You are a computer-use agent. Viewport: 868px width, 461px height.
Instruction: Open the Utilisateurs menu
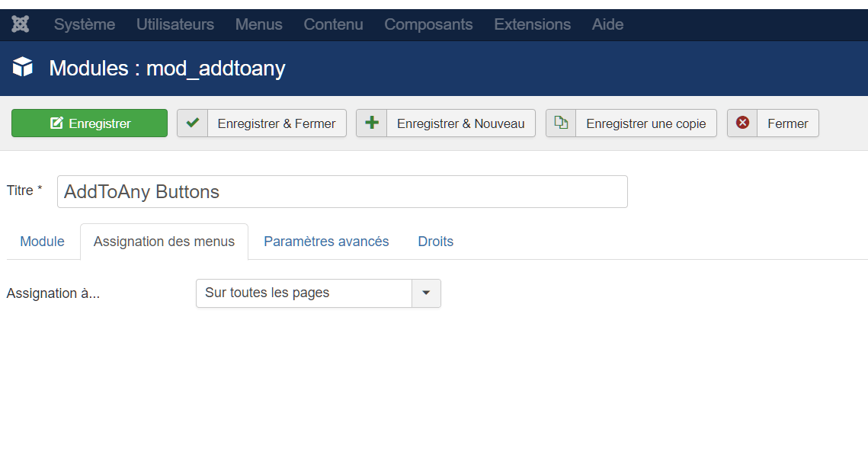coord(175,24)
